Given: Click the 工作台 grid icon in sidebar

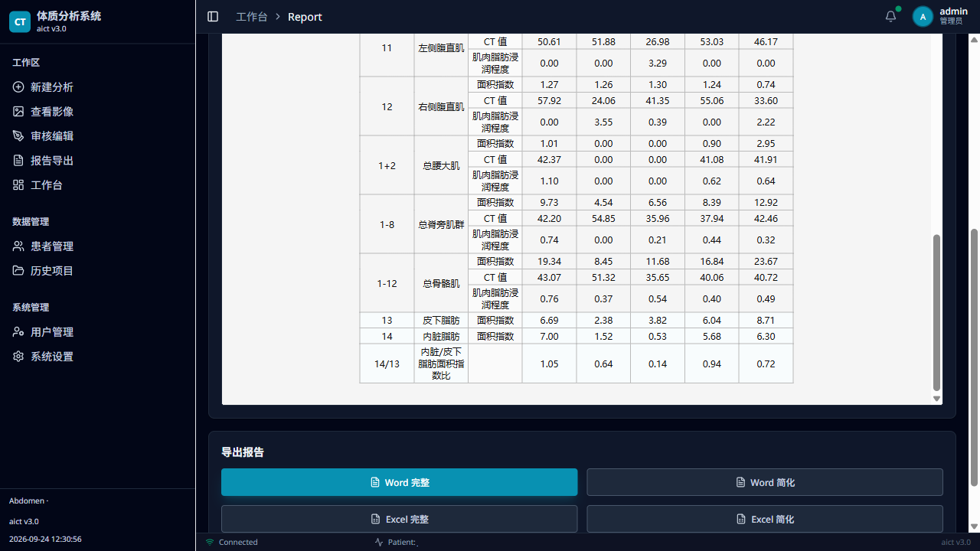Looking at the screenshot, I should [18, 185].
